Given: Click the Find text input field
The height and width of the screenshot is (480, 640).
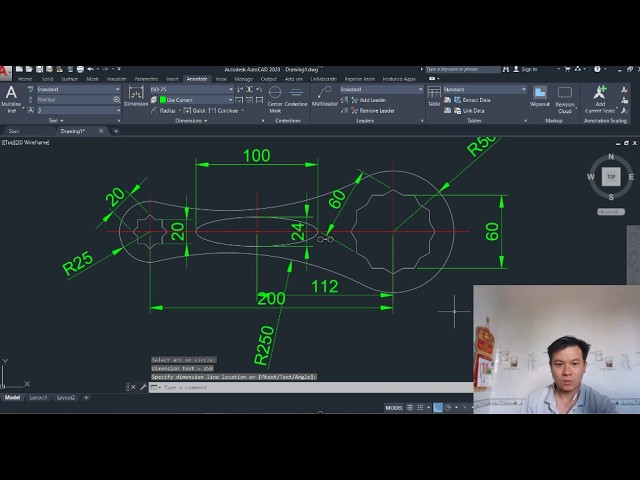Looking at the screenshot, I should coord(75,100).
